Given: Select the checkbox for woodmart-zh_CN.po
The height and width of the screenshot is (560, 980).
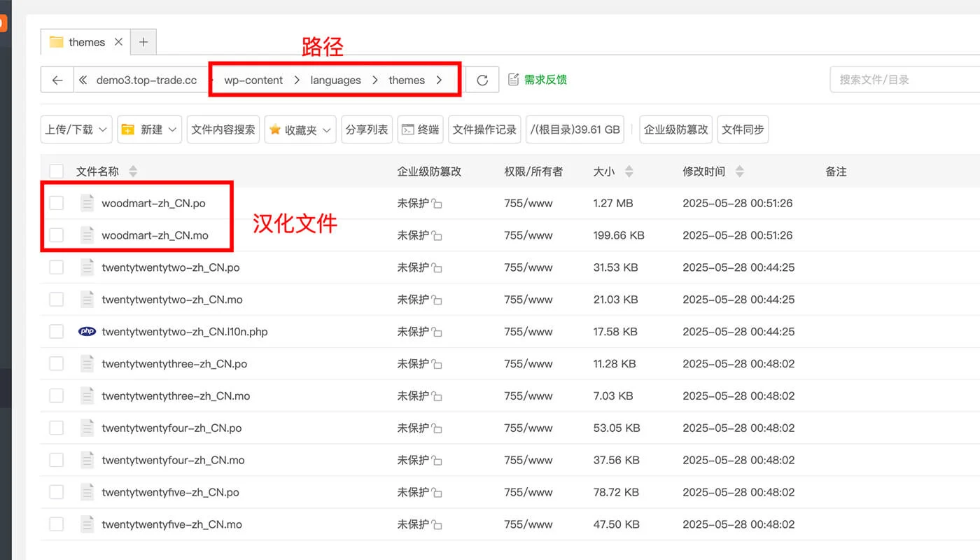Looking at the screenshot, I should pyautogui.click(x=56, y=203).
